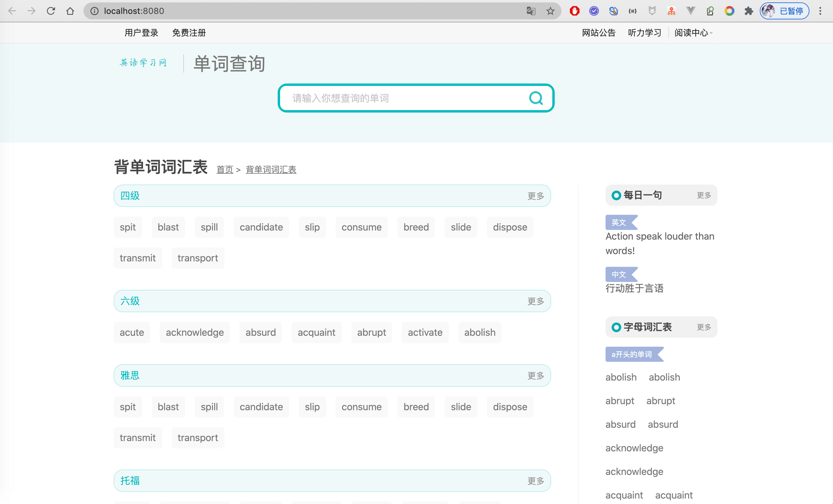833x504 pixels.
Task: Click the 首页 breadcrumb link
Action: click(224, 169)
